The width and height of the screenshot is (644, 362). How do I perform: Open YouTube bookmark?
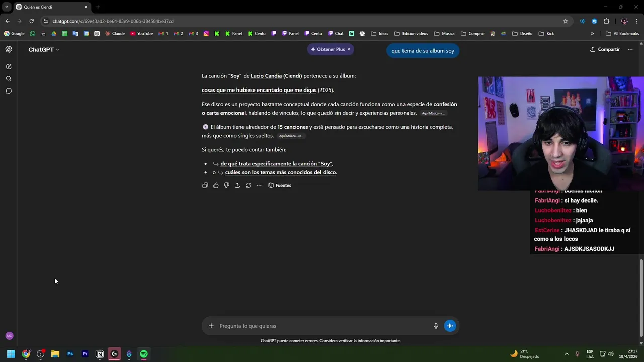tap(141, 34)
